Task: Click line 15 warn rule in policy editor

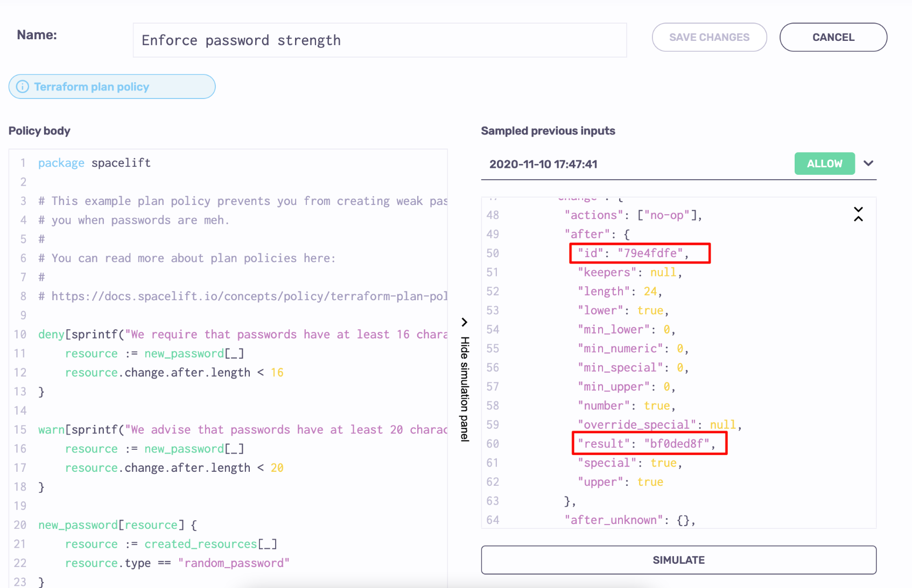Action: pyautogui.click(x=242, y=430)
